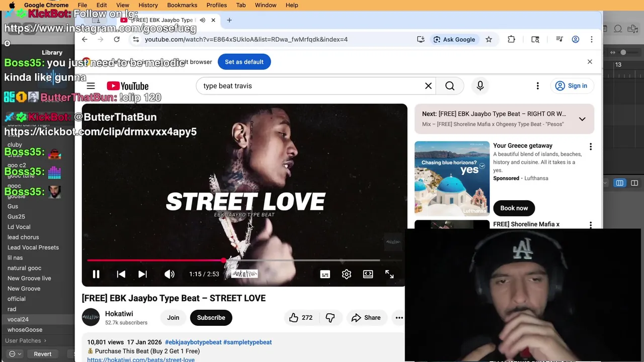Open Chrome three-dot menu
The width and height of the screenshot is (644, 362).
coord(592,39)
